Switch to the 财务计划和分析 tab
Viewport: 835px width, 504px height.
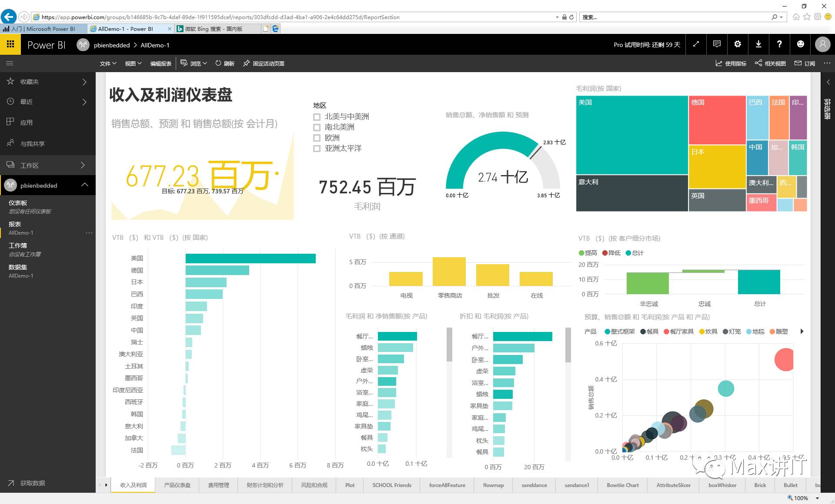click(265, 485)
